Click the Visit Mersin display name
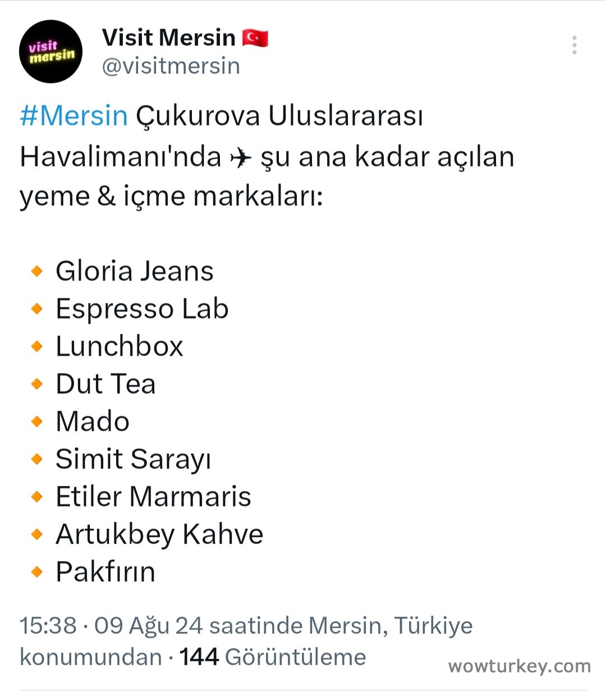Viewport: 606px width, 700px height. click(169, 38)
